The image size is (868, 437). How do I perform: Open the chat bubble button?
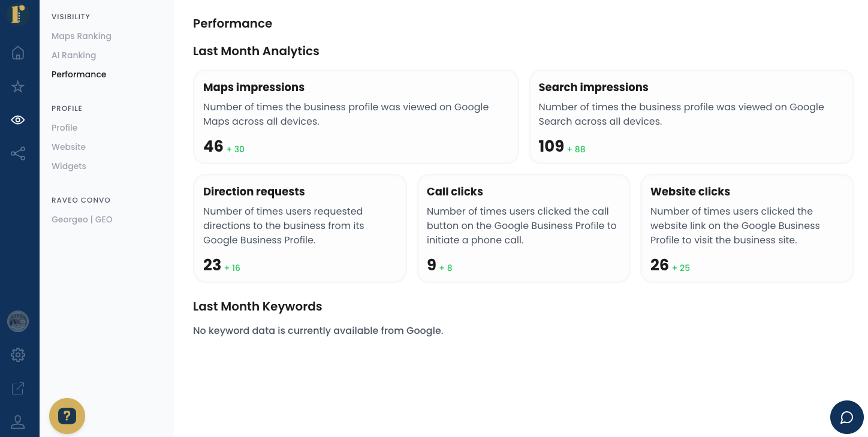coord(846,417)
